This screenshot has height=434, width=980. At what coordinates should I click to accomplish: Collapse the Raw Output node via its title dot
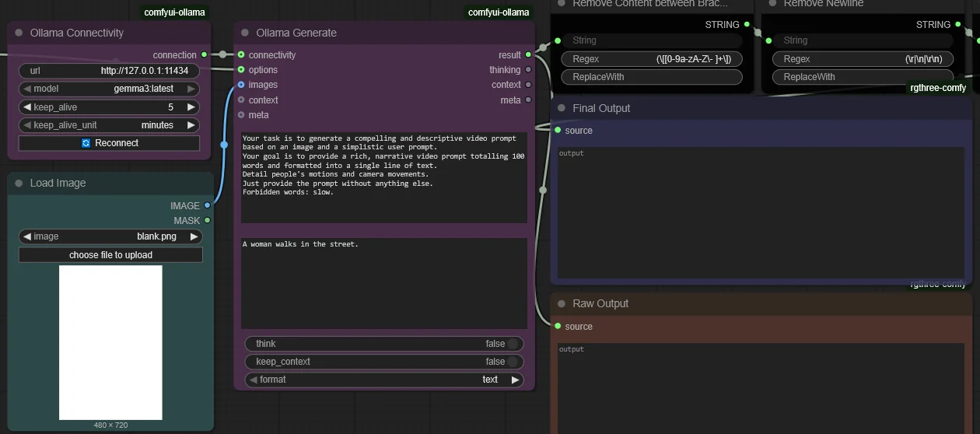coord(562,303)
